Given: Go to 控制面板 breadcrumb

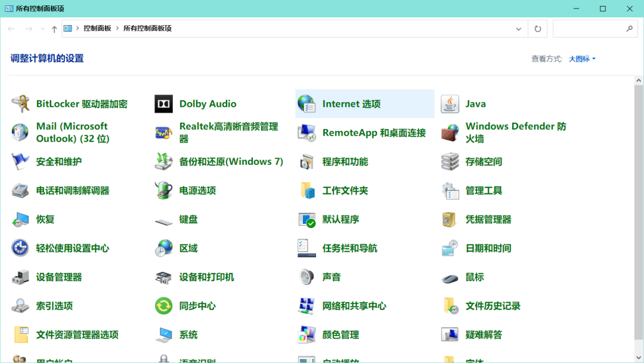Looking at the screenshot, I should (x=97, y=29).
